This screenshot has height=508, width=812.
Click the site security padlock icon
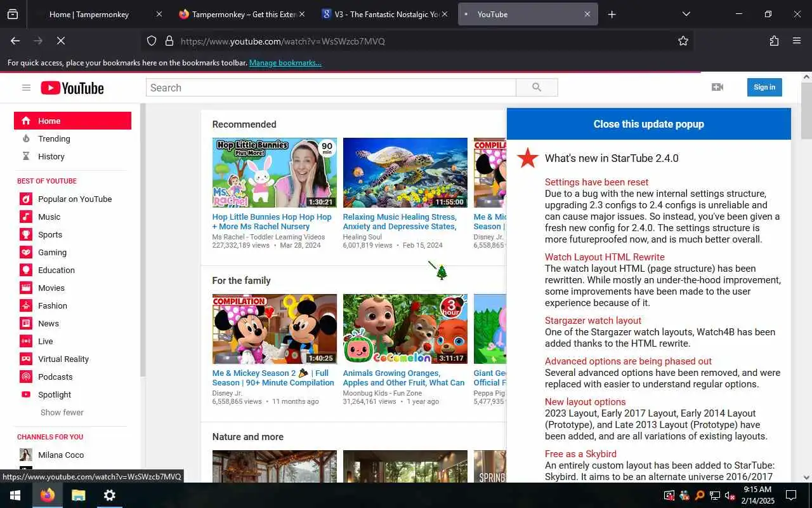[x=169, y=41]
